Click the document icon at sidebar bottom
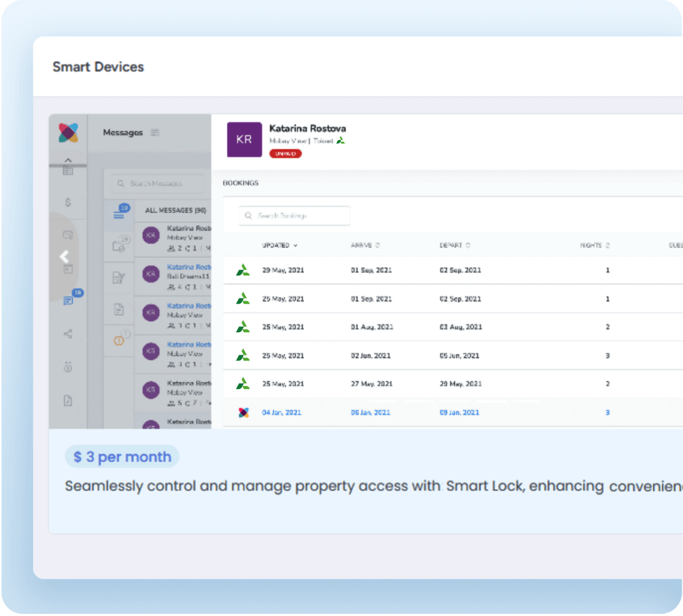The image size is (683, 616). pyautogui.click(x=68, y=401)
